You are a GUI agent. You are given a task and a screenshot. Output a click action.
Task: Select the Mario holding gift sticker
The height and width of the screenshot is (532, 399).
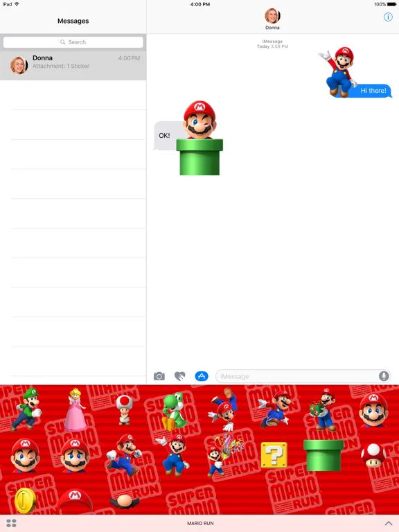pyautogui.click(x=323, y=409)
